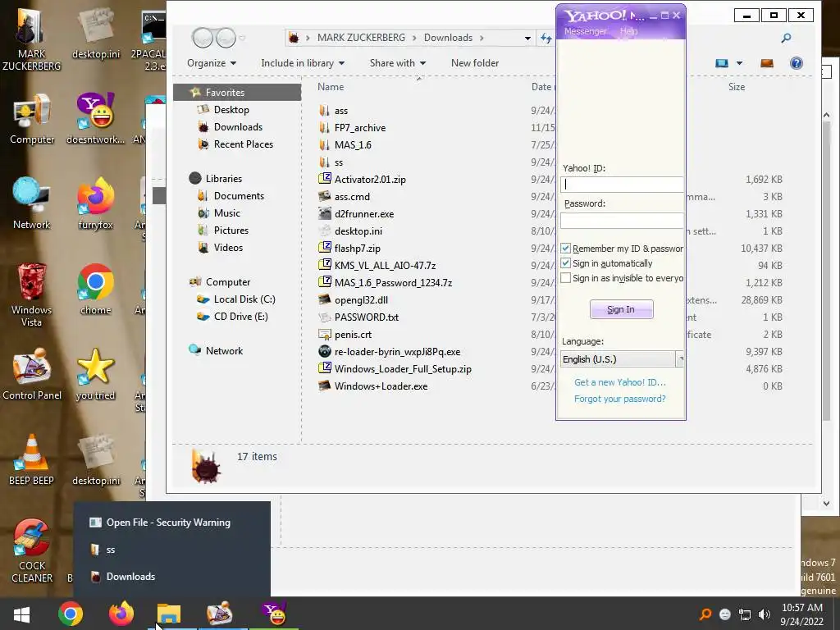This screenshot has width=840, height=630.
Task: Click the orange search icon in system tray
Action: [x=705, y=614]
